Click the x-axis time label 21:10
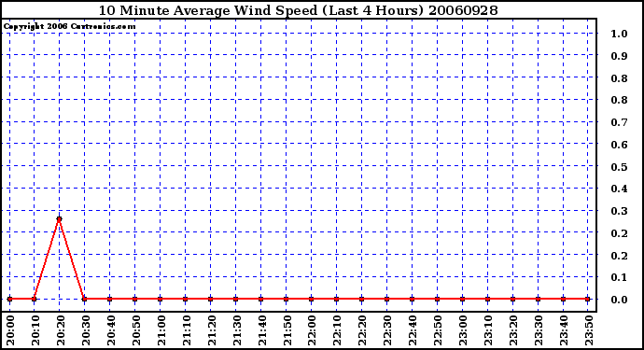644x350 pixels. pos(186,330)
